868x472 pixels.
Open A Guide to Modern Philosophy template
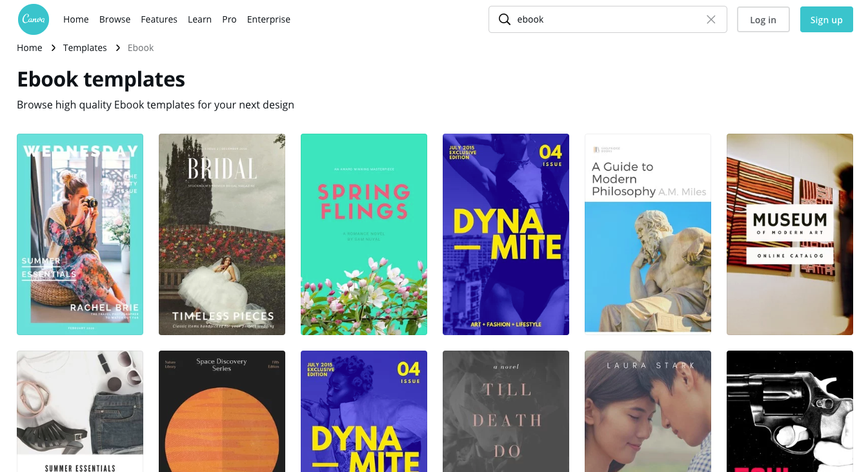(647, 234)
